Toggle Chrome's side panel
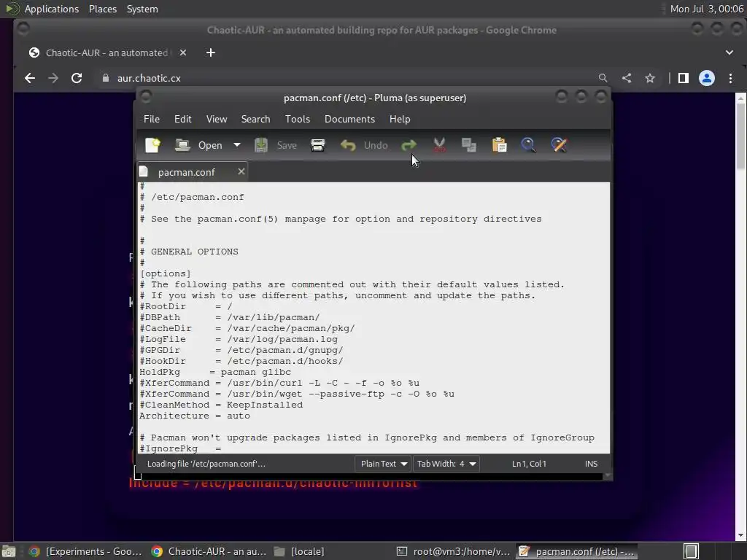Screen dimensions: 747x560 point(683,78)
